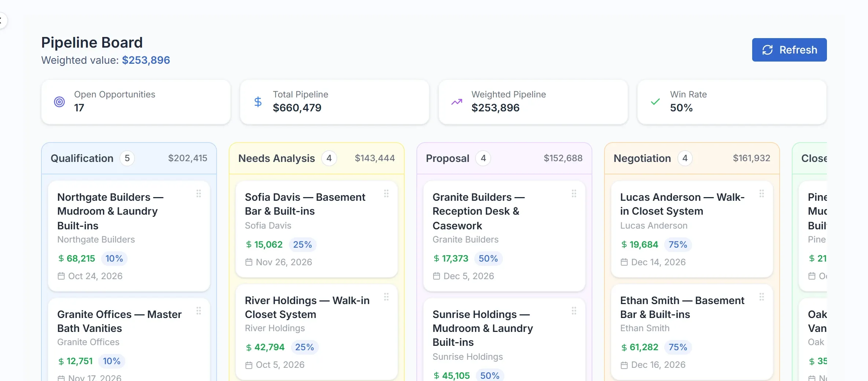The image size is (868, 381).
Task: Click the collapse arrow at top-left edge
Action: [1, 20]
